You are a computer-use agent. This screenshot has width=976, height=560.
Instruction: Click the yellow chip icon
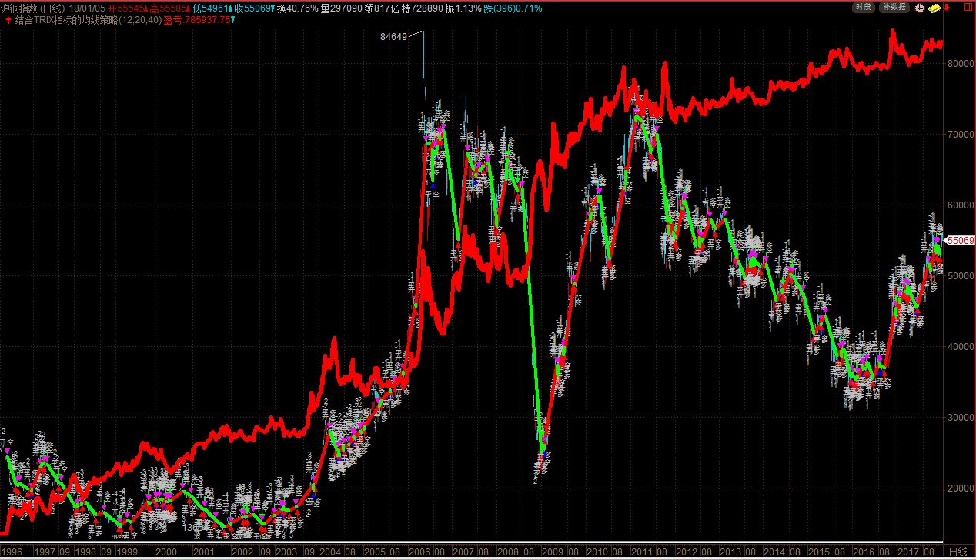tap(934, 8)
